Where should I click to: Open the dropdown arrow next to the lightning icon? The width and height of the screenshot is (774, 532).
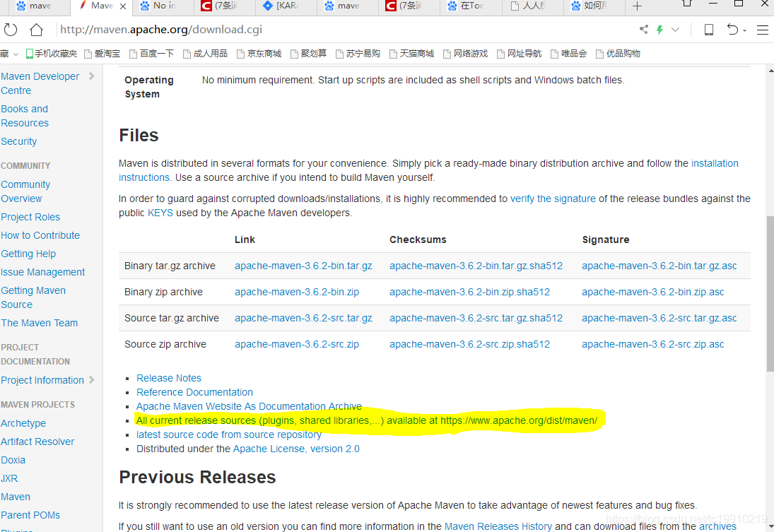click(x=675, y=30)
